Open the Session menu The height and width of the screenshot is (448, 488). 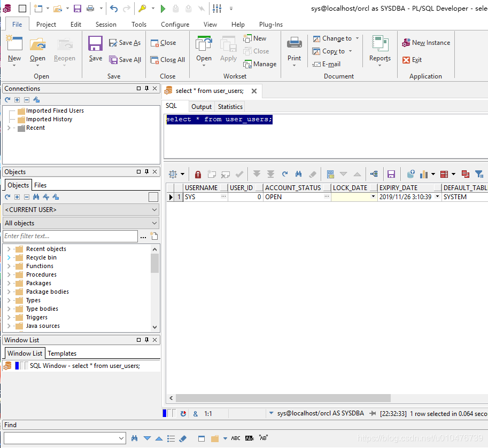coord(106,25)
